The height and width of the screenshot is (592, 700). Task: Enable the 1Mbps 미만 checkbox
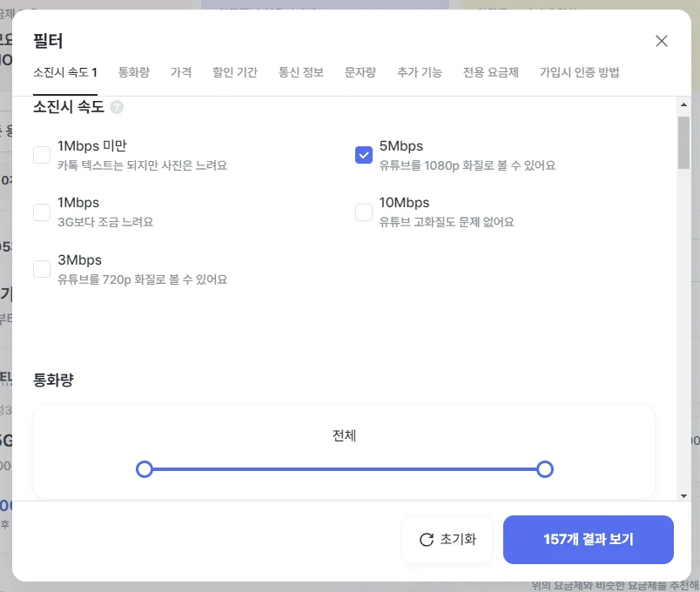click(x=41, y=154)
